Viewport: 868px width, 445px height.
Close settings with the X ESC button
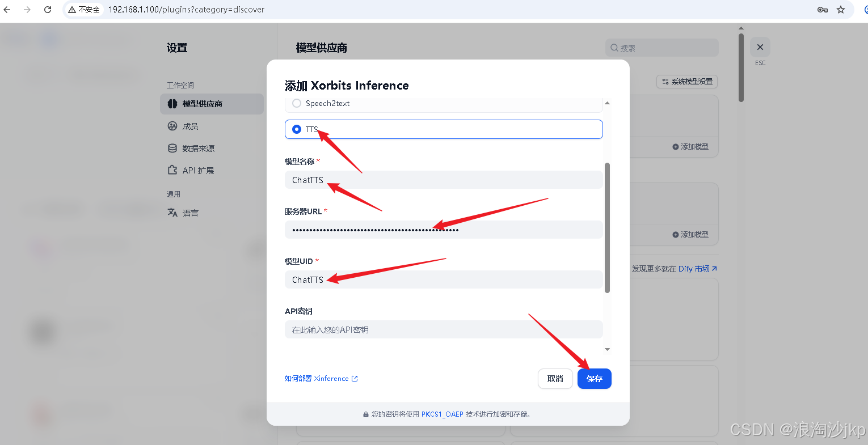[760, 47]
